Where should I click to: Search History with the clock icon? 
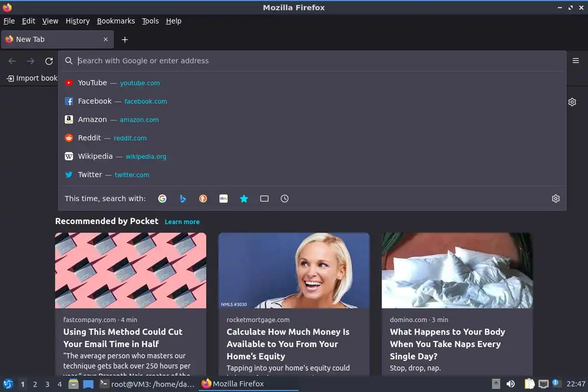pyautogui.click(x=285, y=199)
